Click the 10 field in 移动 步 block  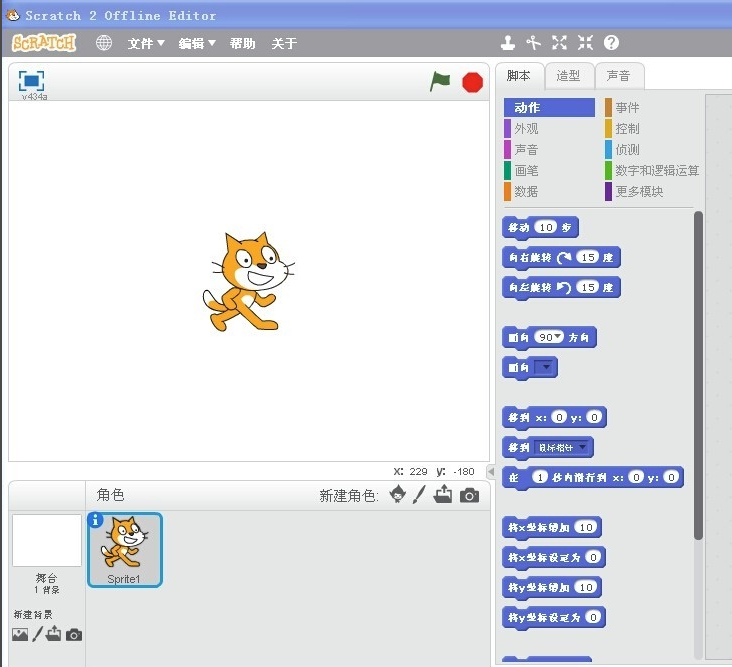(546, 227)
